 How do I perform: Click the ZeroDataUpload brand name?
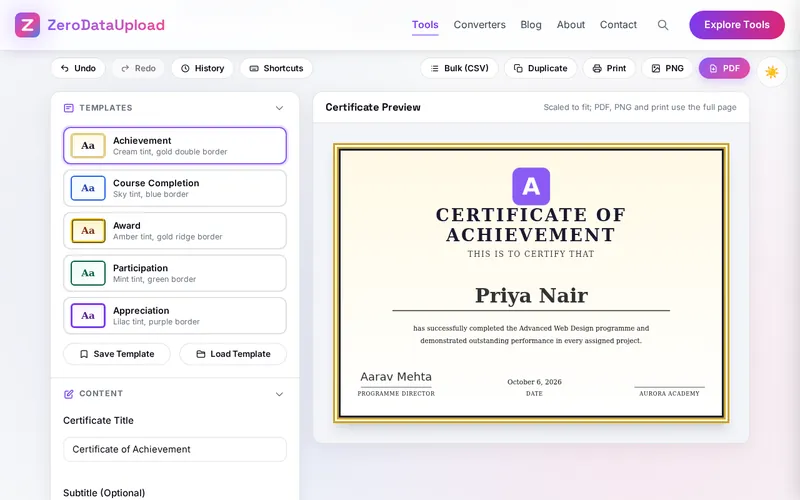tap(106, 25)
